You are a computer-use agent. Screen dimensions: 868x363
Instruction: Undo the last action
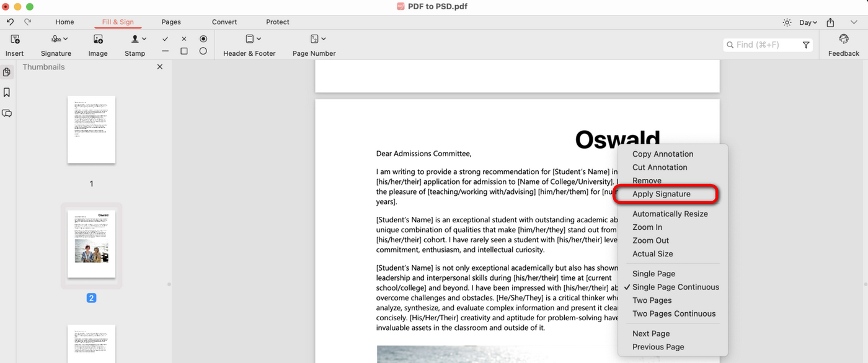(10, 22)
